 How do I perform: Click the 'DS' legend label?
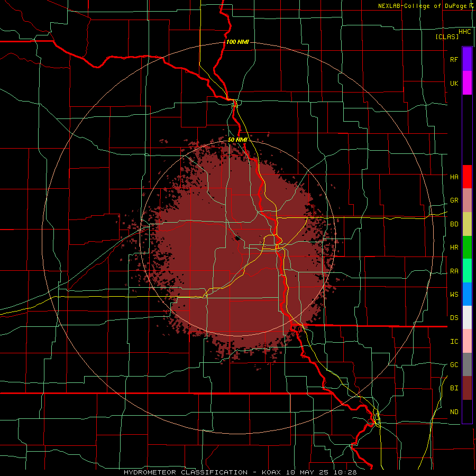click(454, 318)
